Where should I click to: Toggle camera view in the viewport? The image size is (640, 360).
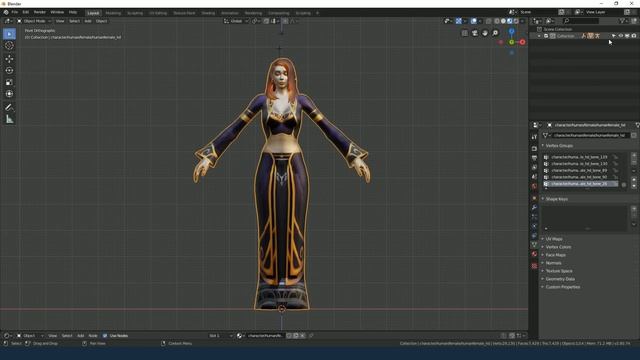click(475, 33)
